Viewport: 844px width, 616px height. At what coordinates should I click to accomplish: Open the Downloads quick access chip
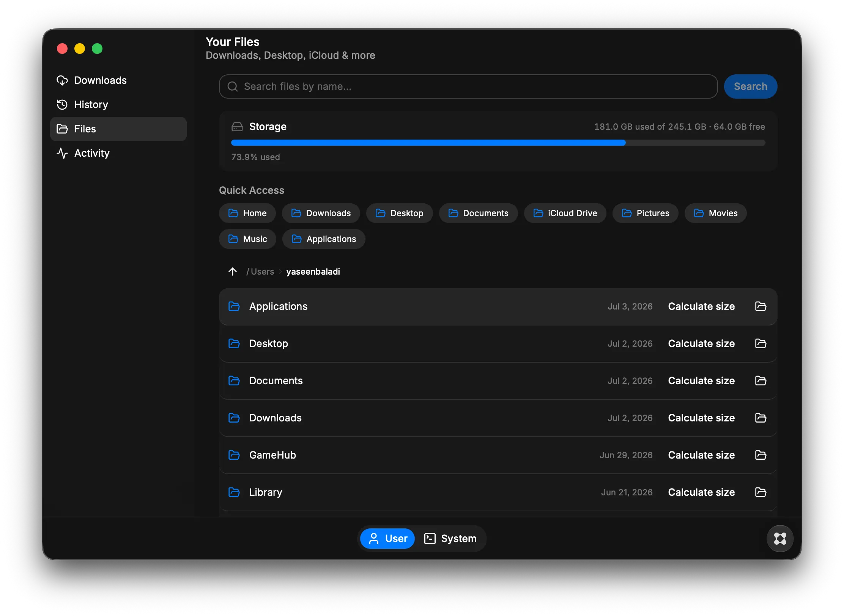(x=321, y=213)
